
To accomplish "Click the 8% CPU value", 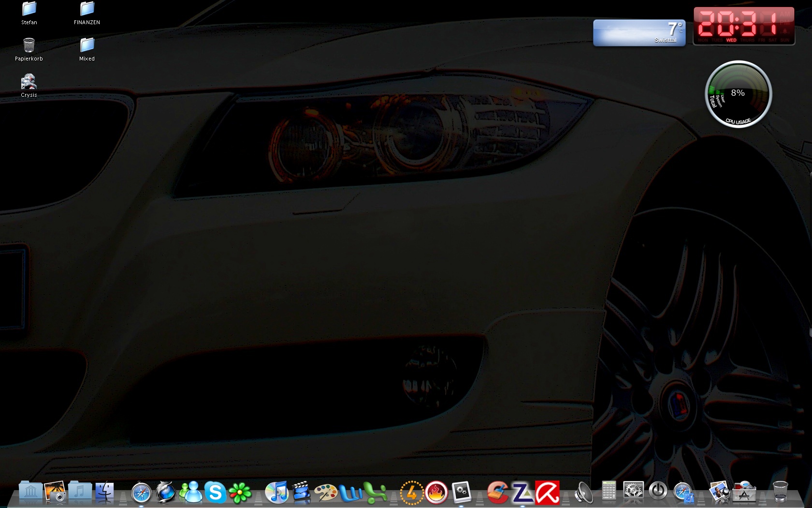I will [x=738, y=93].
